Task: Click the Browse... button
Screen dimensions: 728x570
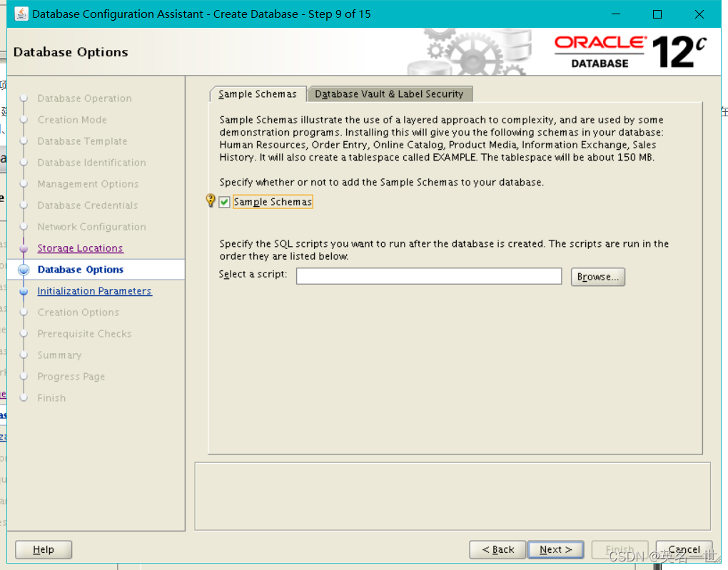Action: [x=598, y=277]
